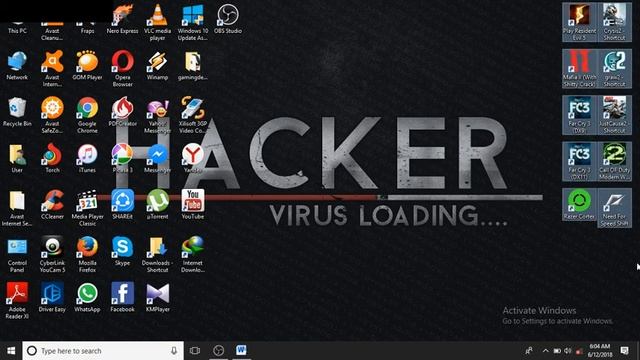Image resolution: width=640 pixels, height=360 pixels.
Task: Click the YouTube desktop icon
Action: point(193,205)
